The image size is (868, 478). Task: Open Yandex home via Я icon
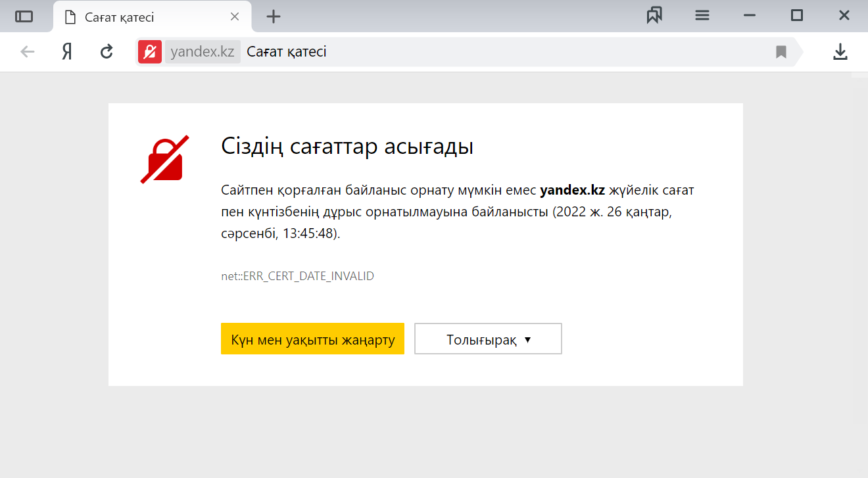67,52
